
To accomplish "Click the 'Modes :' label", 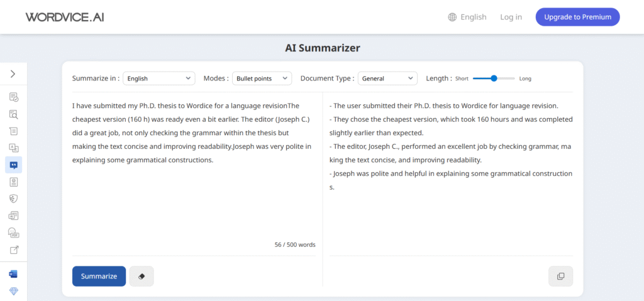I will pos(216,79).
